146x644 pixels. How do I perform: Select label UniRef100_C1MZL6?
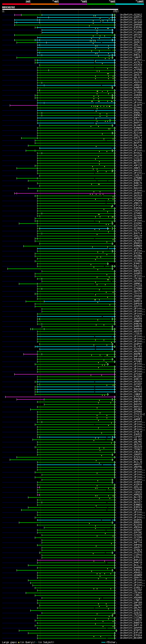pos(131,540)
